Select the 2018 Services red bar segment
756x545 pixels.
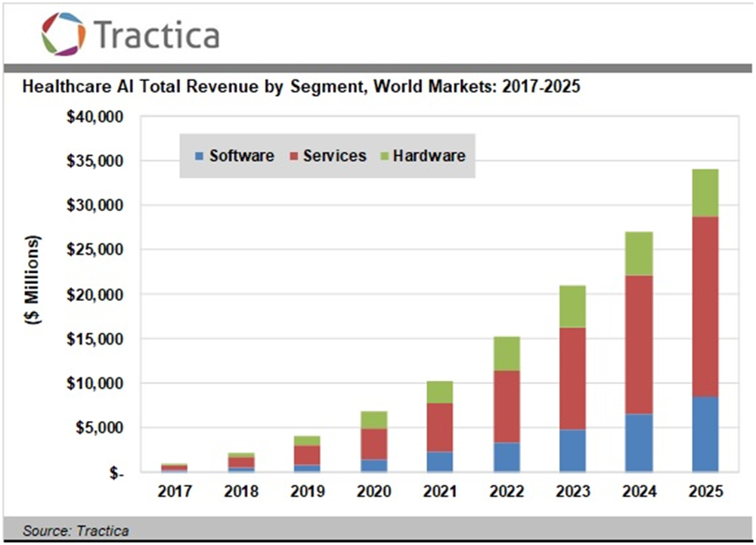point(241,463)
